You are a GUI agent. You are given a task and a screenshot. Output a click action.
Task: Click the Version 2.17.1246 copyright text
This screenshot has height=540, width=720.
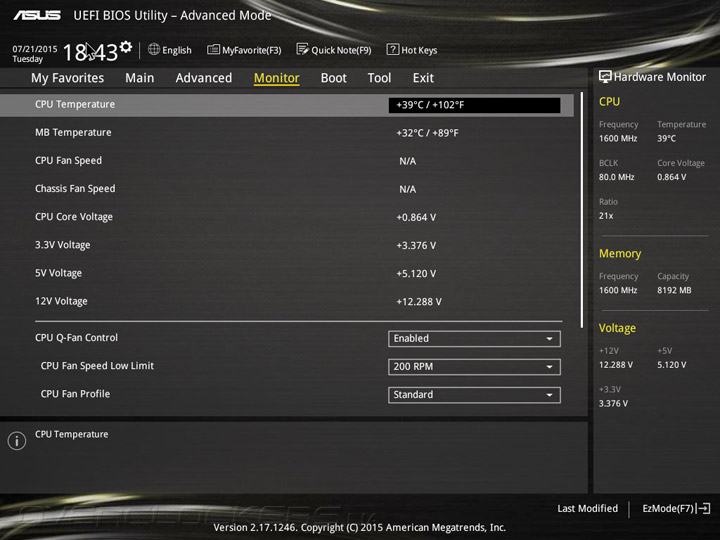[x=360, y=527]
